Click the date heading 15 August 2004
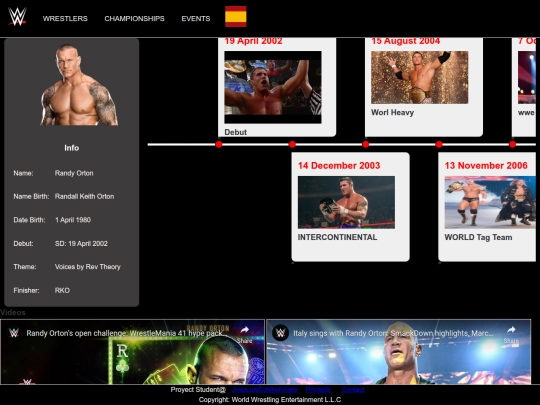This screenshot has height=405, width=540. tap(406, 41)
